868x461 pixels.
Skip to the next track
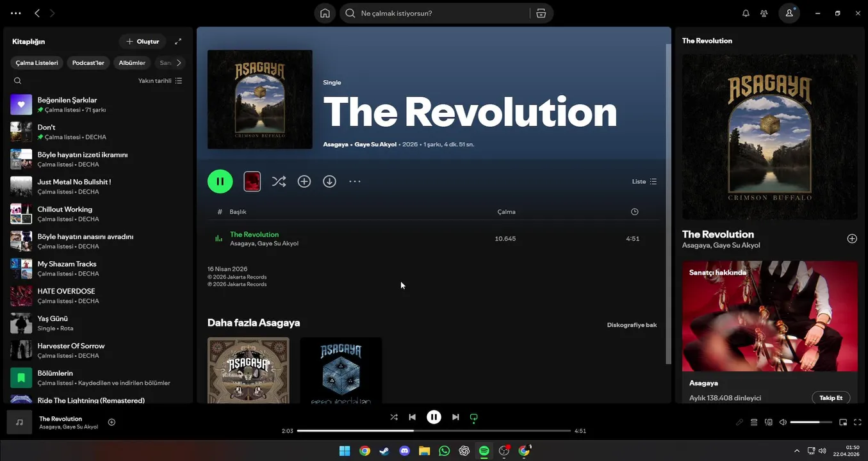pyautogui.click(x=455, y=417)
